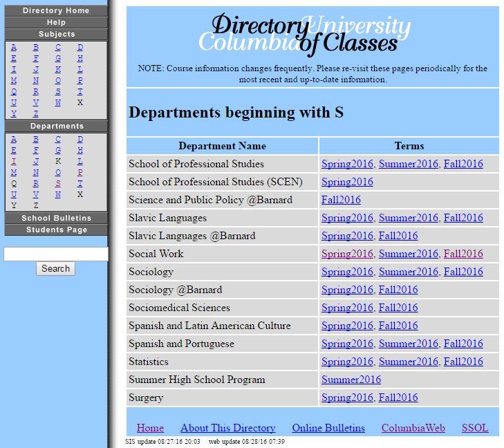Open Fall2016 for Surgery
Screen dimensions: 504x448
tap(398, 398)
